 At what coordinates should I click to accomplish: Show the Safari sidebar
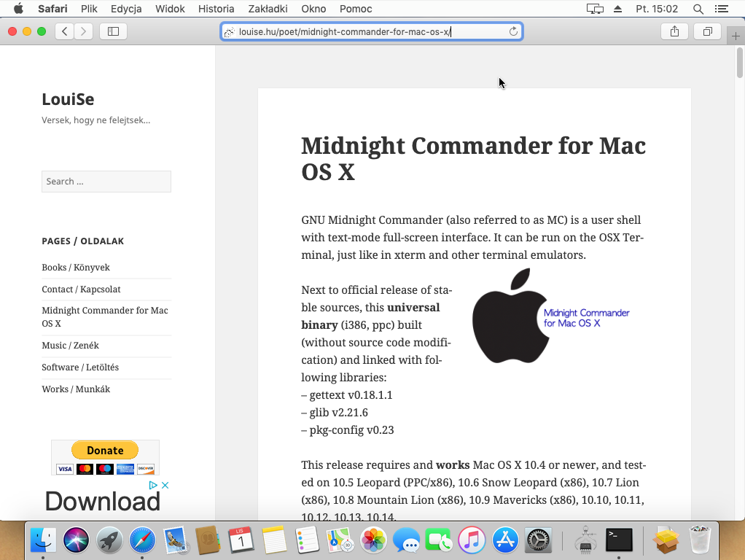coord(113,31)
